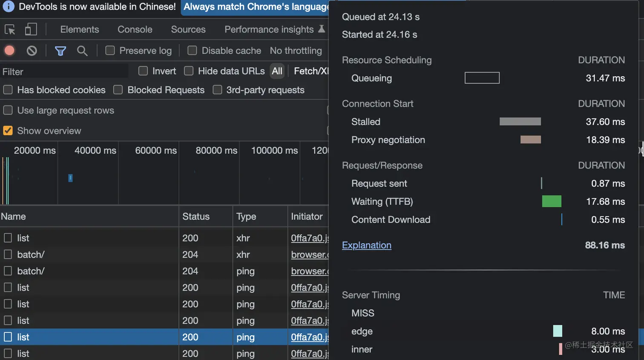Enable Has blocked cookies filter
Screen dimensions: 644x360
click(8, 90)
